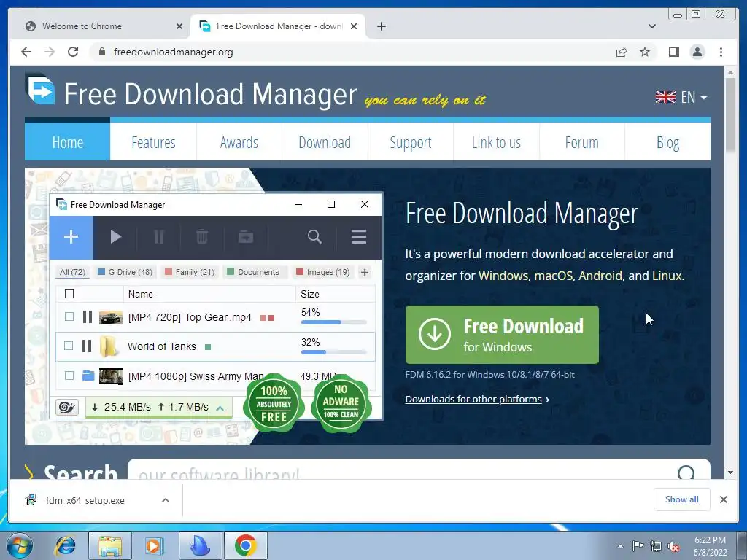Follow the Linux link in description

click(x=667, y=275)
